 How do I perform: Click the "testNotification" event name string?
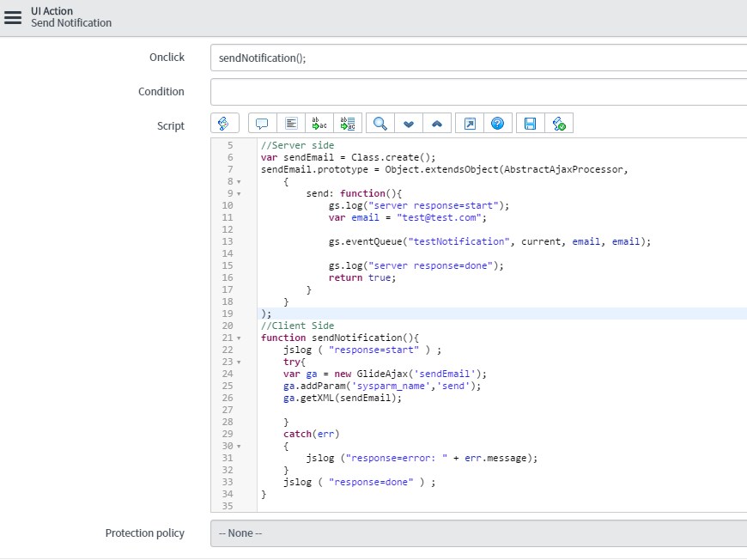point(459,241)
